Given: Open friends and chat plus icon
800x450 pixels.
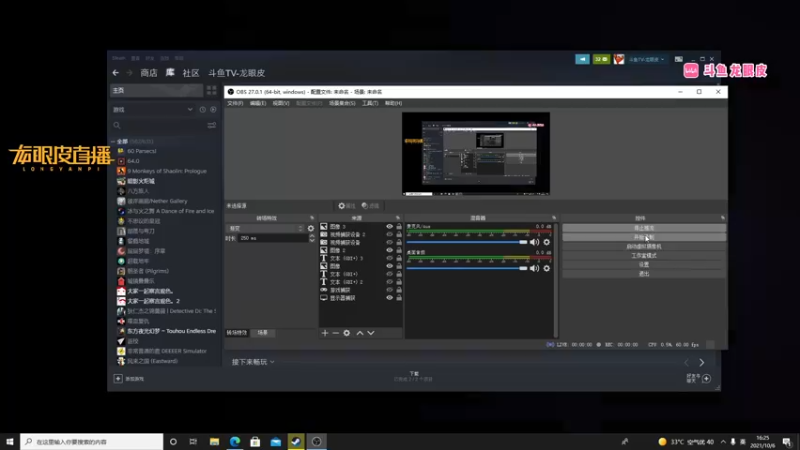Looking at the screenshot, I should click(x=707, y=379).
